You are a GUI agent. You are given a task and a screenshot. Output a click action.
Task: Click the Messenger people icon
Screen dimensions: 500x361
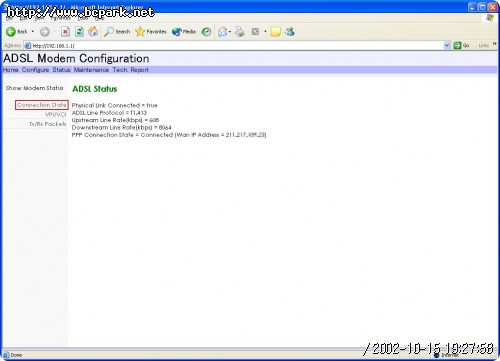click(x=290, y=32)
